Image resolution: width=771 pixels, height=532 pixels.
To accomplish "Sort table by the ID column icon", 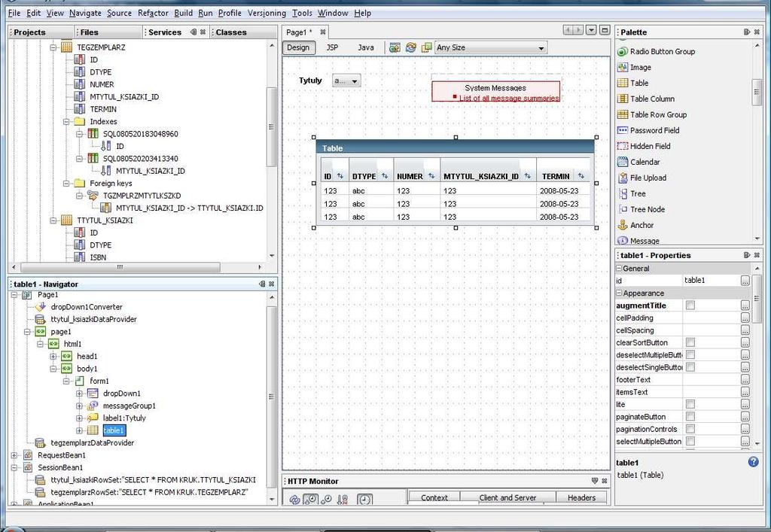I will [340, 176].
